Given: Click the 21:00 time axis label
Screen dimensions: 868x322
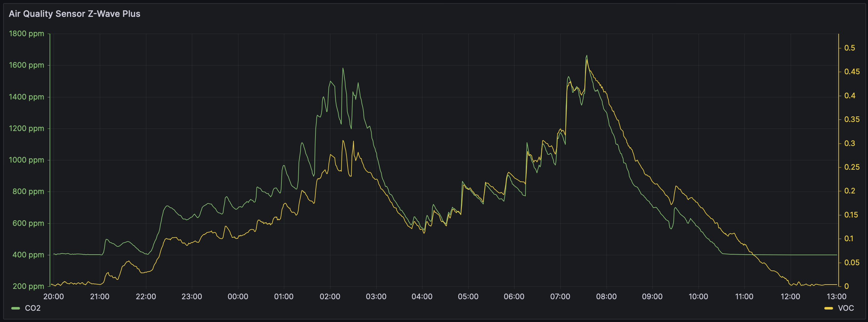Looking at the screenshot, I should click(100, 297).
